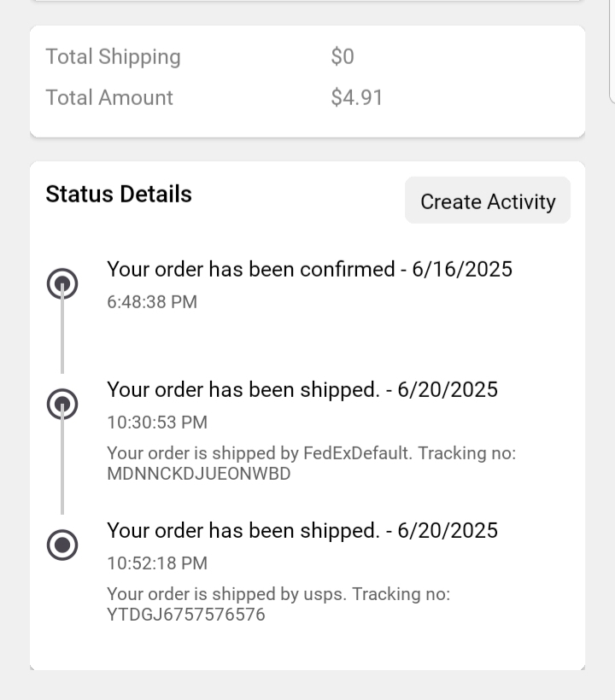Select the order confirmed timeline marker
This screenshot has width=615, height=700.
tap(62, 283)
